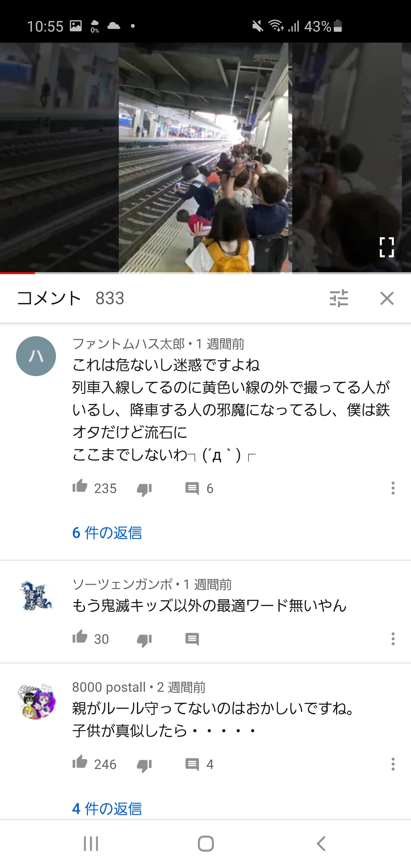Open ファントムハス太郎's profile avatar

pyautogui.click(x=36, y=356)
